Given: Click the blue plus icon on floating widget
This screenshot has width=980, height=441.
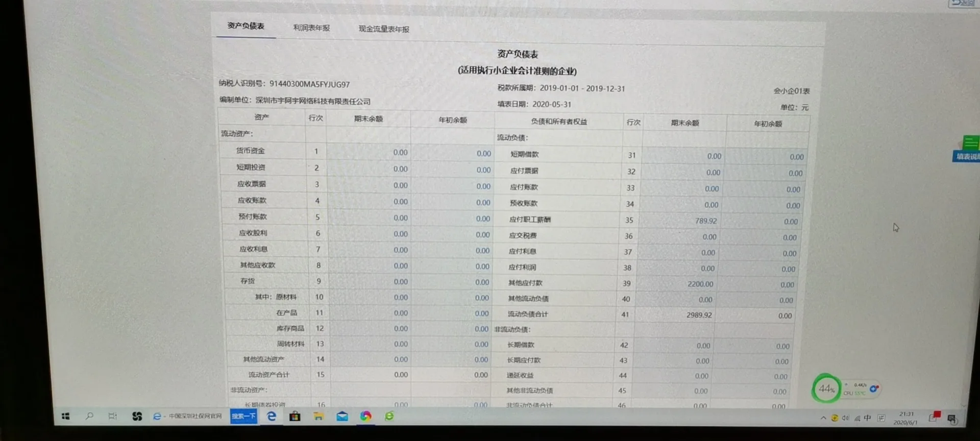Looking at the screenshot, I should (x=874, y=389).
